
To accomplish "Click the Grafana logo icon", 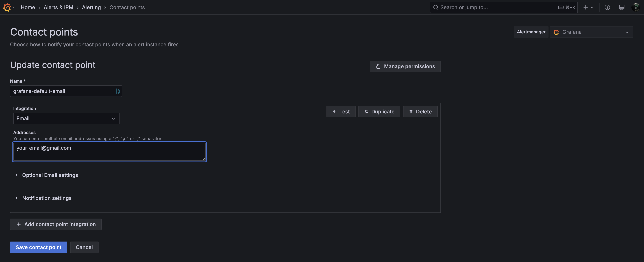I will click(x=7, y=7).
